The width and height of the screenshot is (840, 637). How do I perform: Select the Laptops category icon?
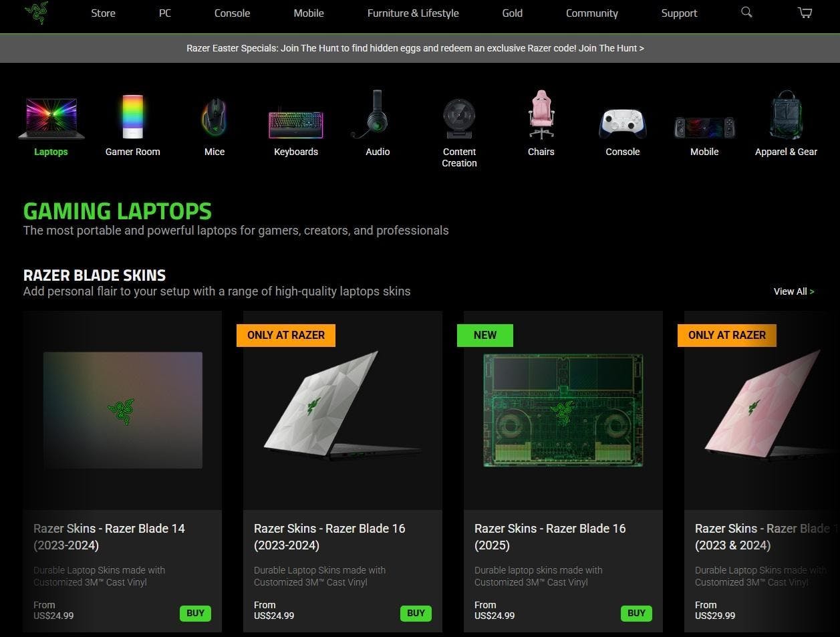(x=51, y=118)
